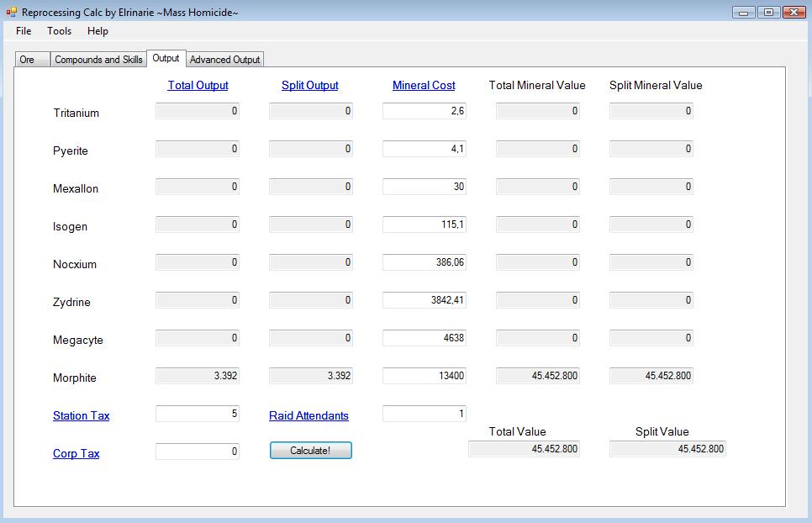The height and width of the screenshot is (523, 812).
Task: Click the Raid Attendants input field
Action: pyautogui.click(x=424, y=413)
